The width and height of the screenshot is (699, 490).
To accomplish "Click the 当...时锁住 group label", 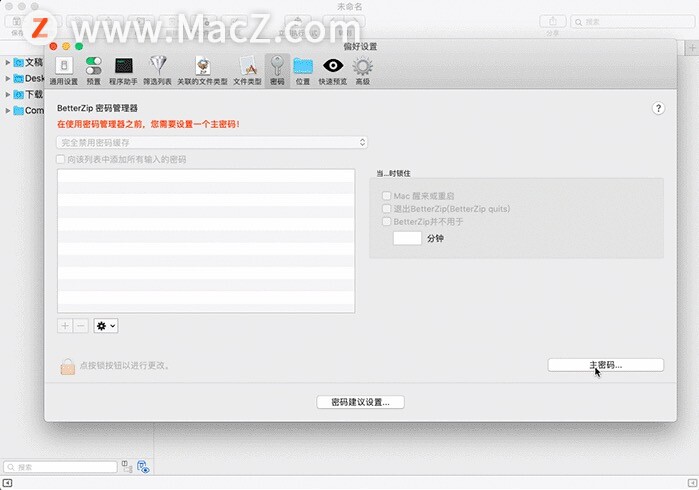I will click(393, 173).
